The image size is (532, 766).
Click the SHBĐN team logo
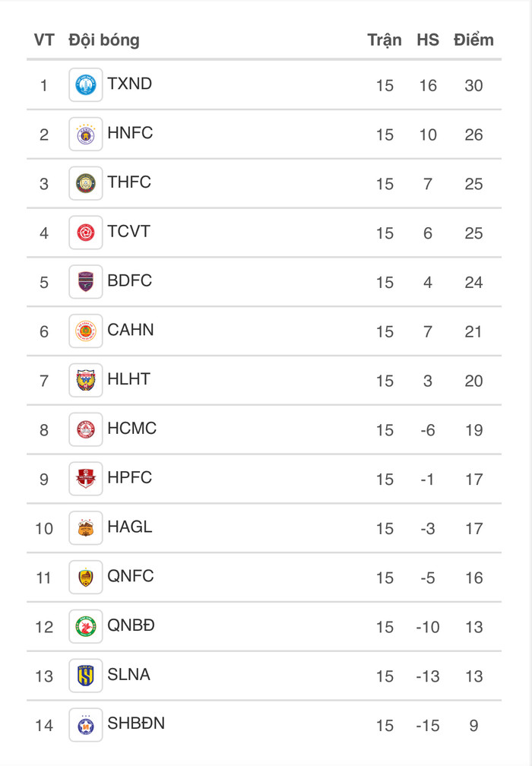tap(86, 725)
